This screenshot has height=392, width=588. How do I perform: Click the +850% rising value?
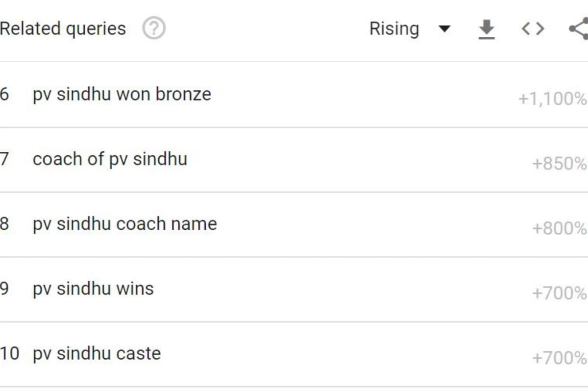tap(559, 164)
